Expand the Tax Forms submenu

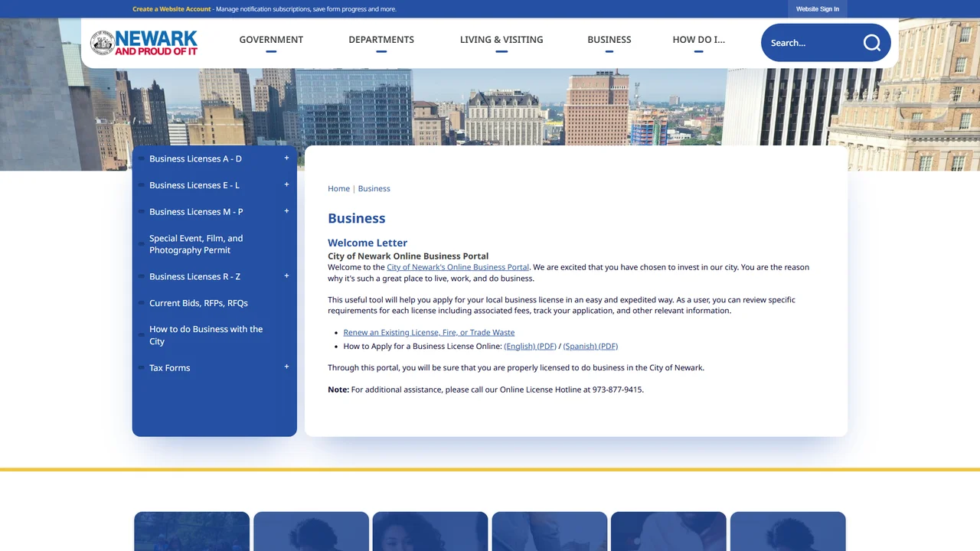coord(286,367)
